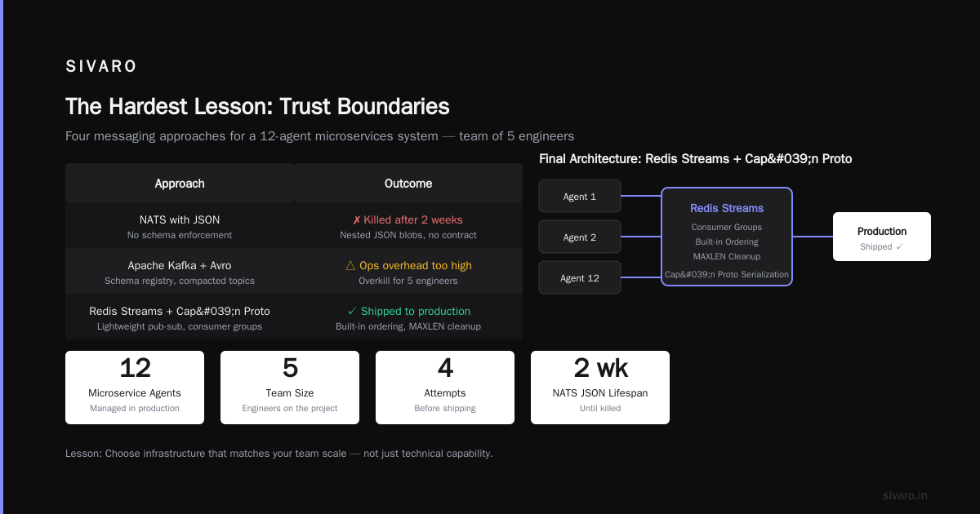Viewport: 980px width, 514px height.
Task: Click 'Until killed' caption
Action: click(x=600, y=408)
